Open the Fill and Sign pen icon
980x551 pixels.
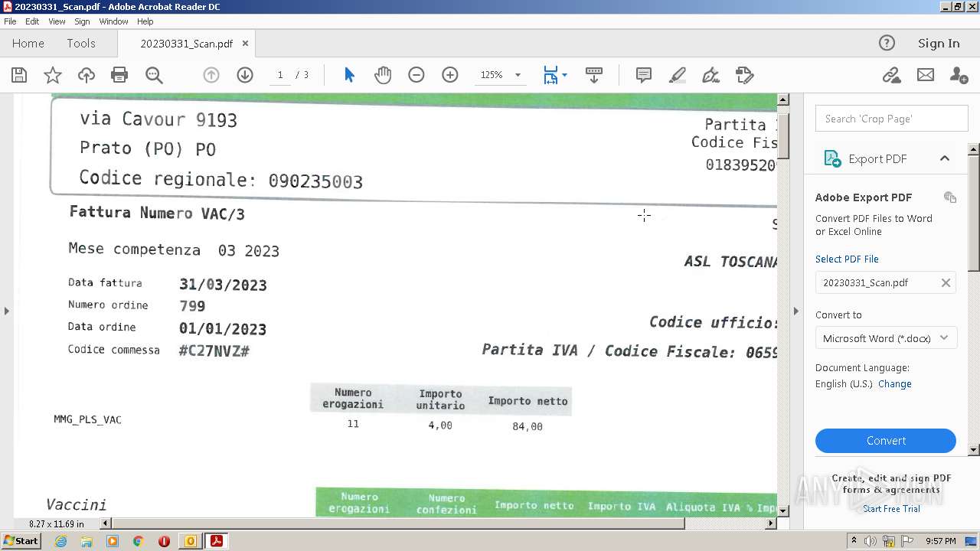[x=711, y=75]
